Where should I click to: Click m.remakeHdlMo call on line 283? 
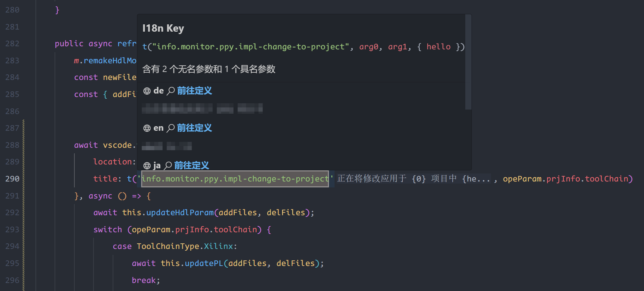point(105,61)
